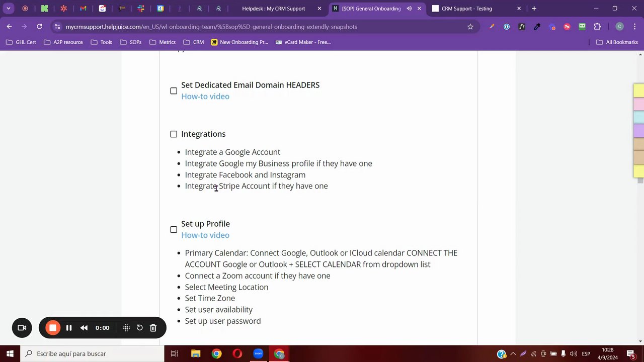Open How-to video link under Email Domain HEADERS
Screen dimensions: 644x362
click(x=205, y=97)
